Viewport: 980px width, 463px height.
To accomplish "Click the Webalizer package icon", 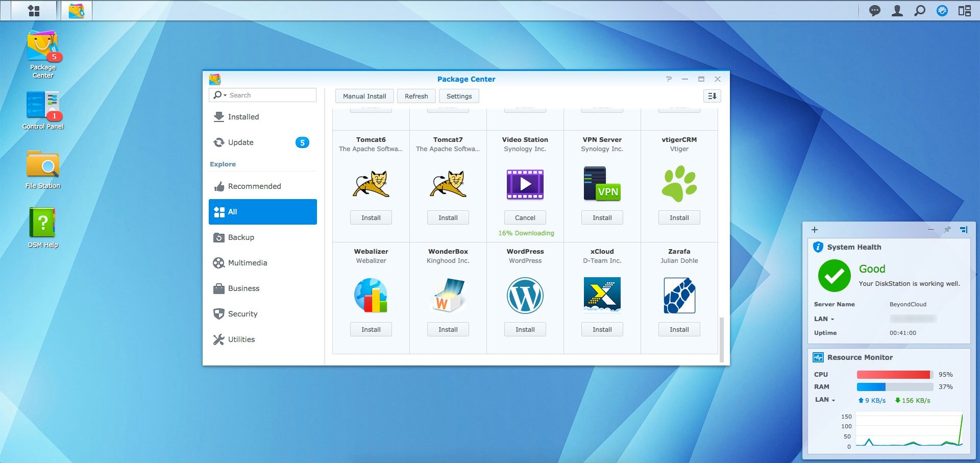I will 371,296.
